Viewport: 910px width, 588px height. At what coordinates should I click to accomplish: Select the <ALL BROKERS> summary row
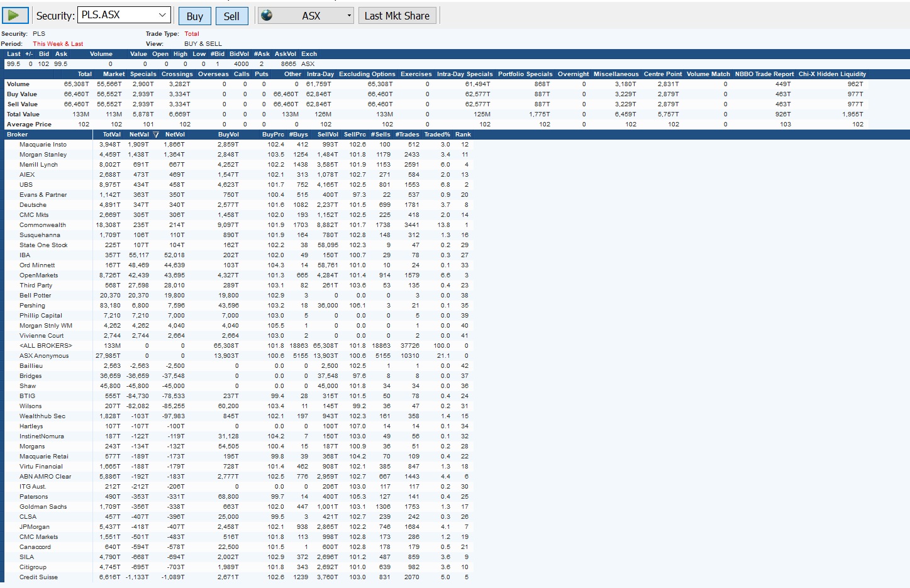[239, 346]
